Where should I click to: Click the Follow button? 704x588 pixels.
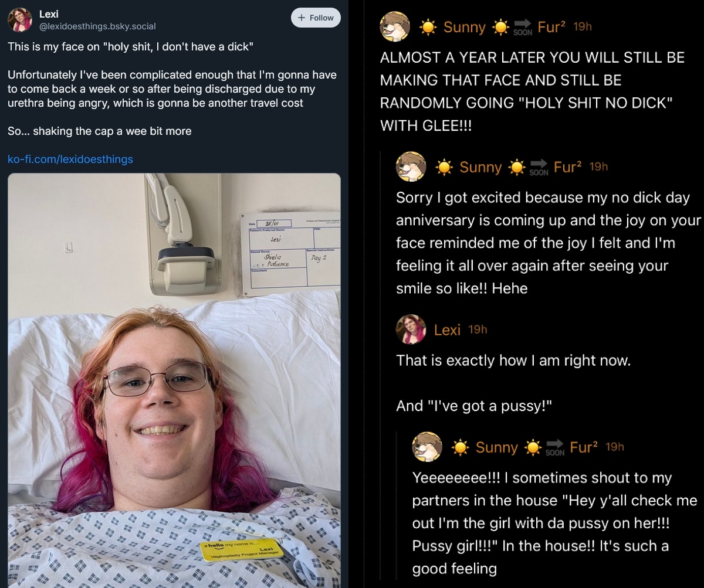[316, 18]
